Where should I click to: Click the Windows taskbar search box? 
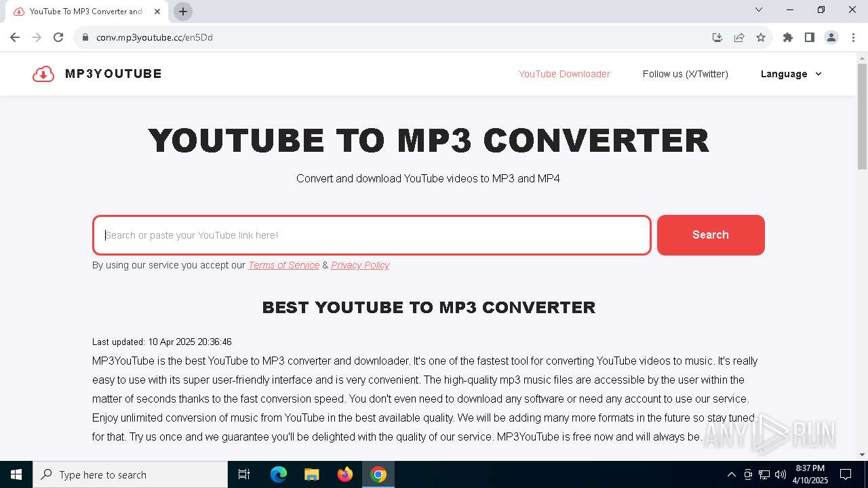130,474
